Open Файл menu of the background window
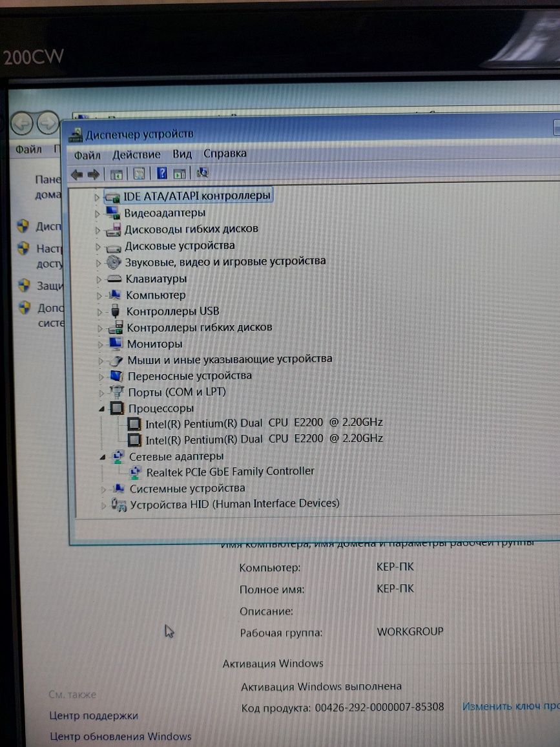Viewport: 560px width, 747px height. point(28,149)
